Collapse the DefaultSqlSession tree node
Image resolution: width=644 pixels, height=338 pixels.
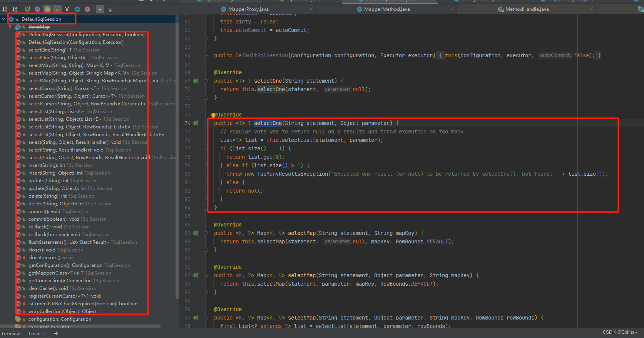tap(3, 19)
